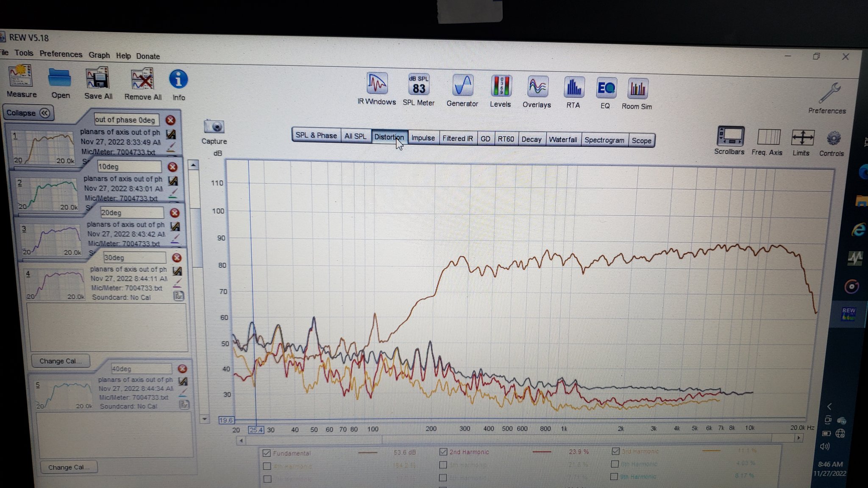The image size is (868, 488).
Task: Toggle the 2nd Harmonic checkbox
Action: pos(443,452)
